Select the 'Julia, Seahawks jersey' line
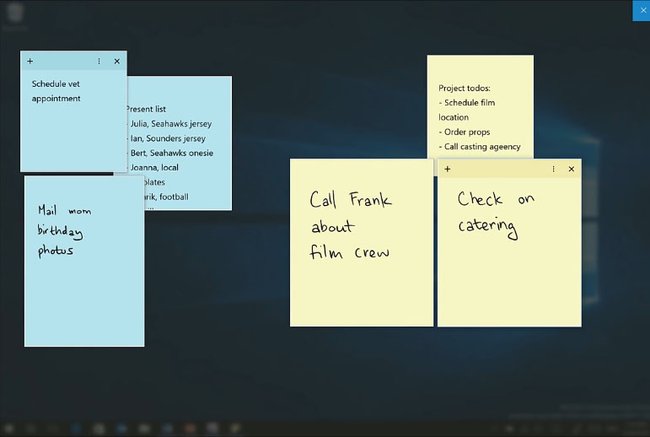The width and height of the screenshot is (650, 437). pos(170,124)
